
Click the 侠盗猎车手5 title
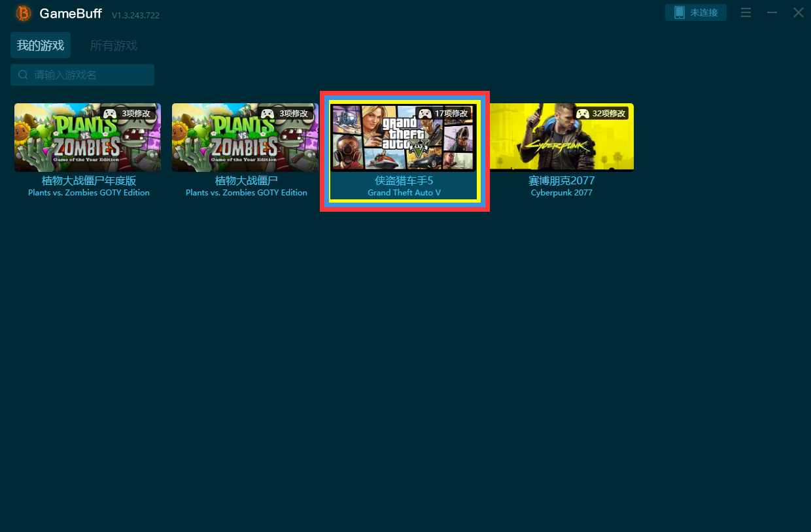pyautogui.click(x=404, y=180)
